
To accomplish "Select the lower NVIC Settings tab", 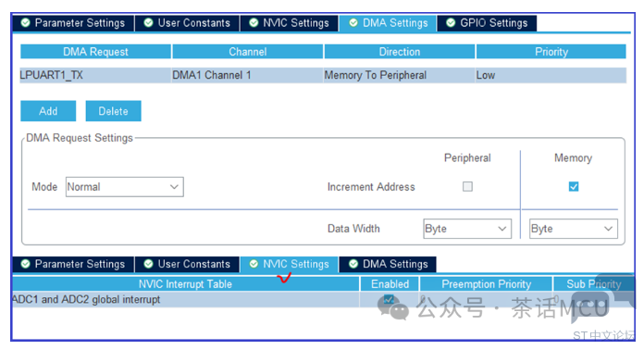I will point(289,264).
